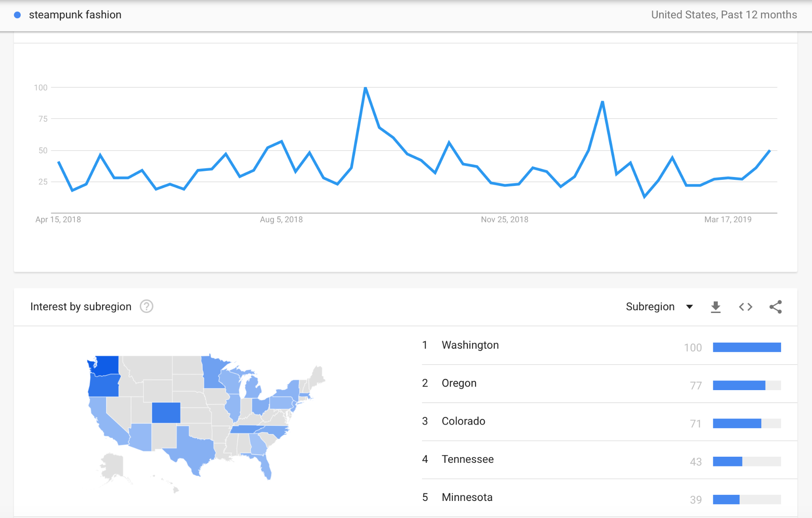Select Oregon in the subregion list
Viewport: 812px width, 518px height.
459,383
